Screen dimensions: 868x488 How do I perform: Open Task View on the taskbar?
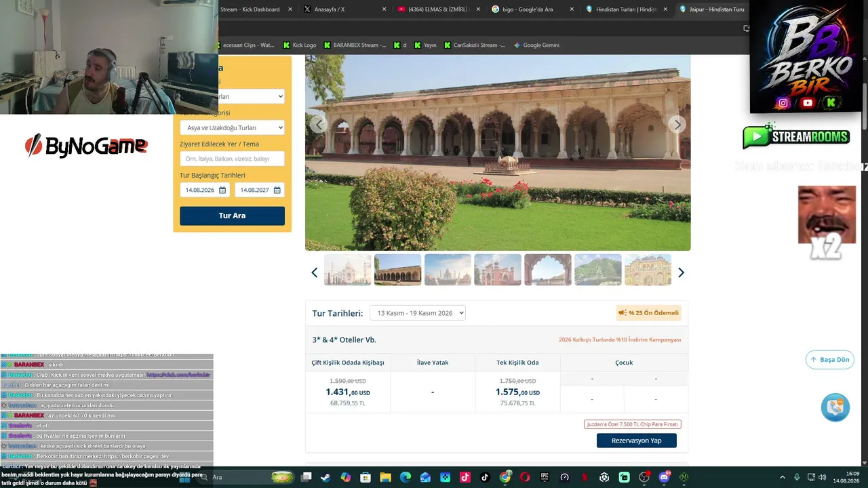(x=306, y=477)
